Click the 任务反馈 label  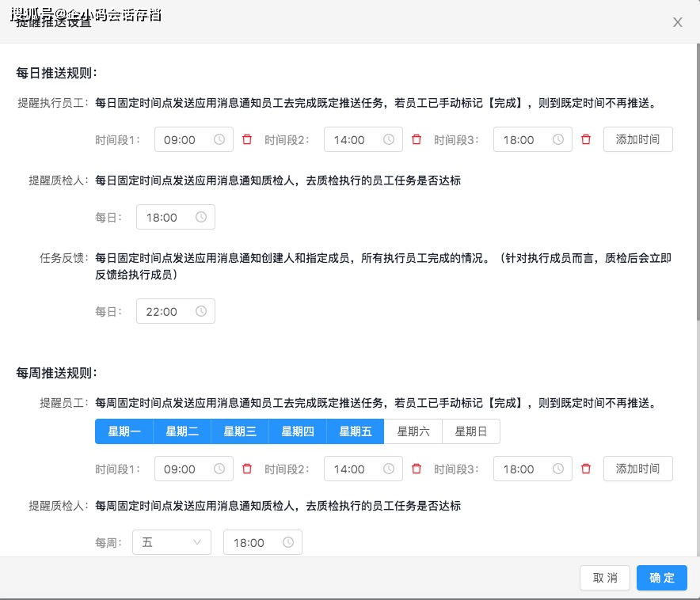pyautogui.click(x=63, y=258)
